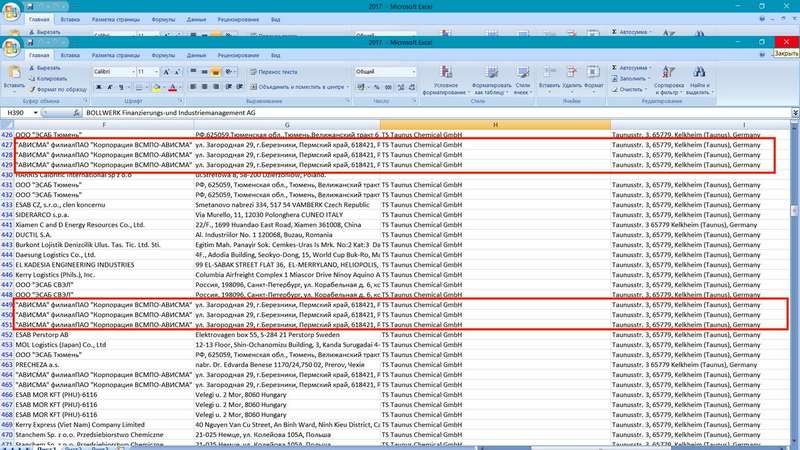The width and height of the screenshot is (800, 450).
Task: Open Сортировка и фильтр tool
Action: pos(667,78)
